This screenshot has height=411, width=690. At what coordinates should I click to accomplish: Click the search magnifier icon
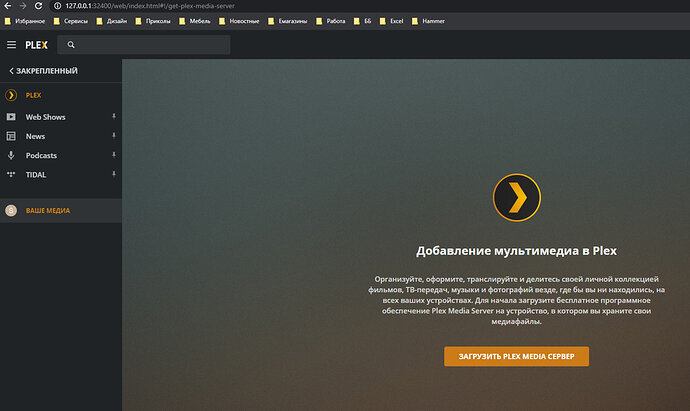pos(71,45)
